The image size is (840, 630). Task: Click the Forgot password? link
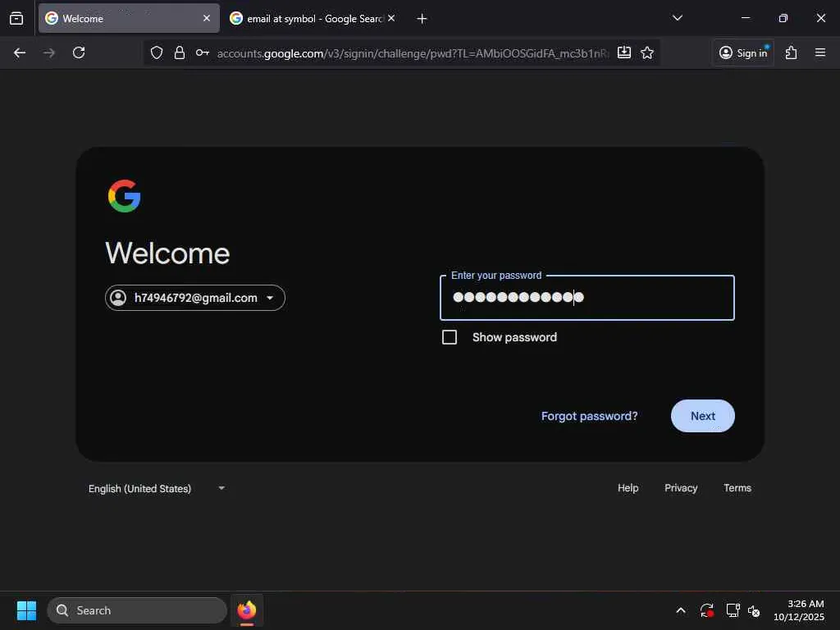[589, 416]
